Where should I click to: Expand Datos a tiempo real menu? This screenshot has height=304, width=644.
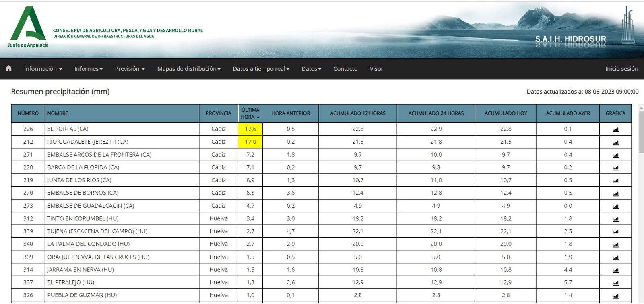261,69
